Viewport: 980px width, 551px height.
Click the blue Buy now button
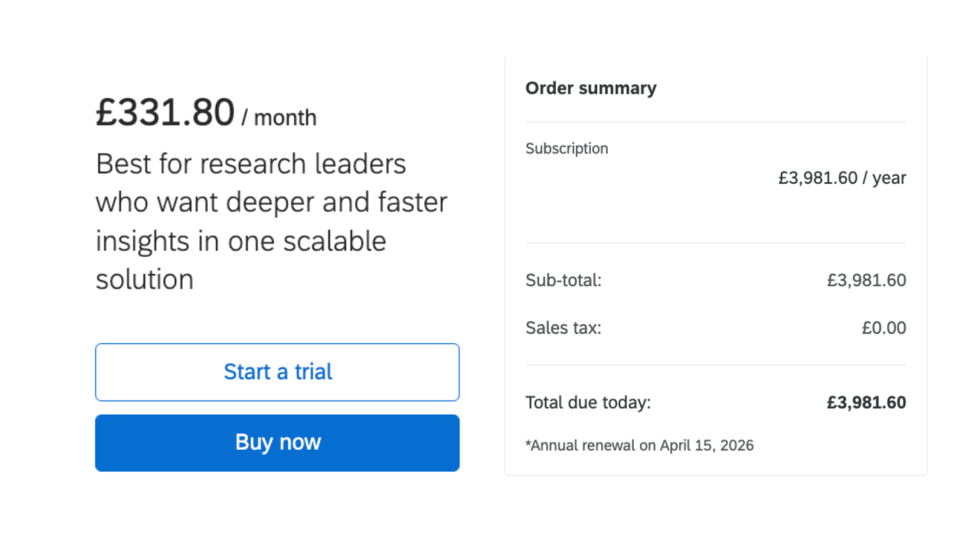(x=277, y=443)
